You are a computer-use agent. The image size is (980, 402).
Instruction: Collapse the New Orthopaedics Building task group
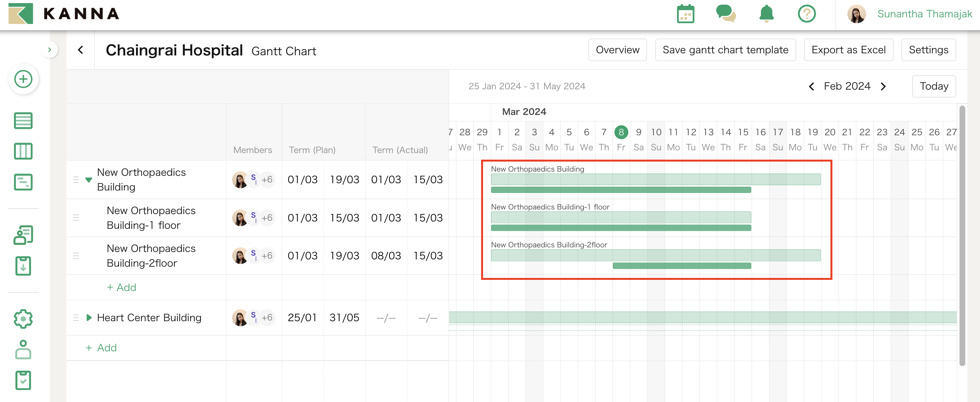click(x=89, y=180)
